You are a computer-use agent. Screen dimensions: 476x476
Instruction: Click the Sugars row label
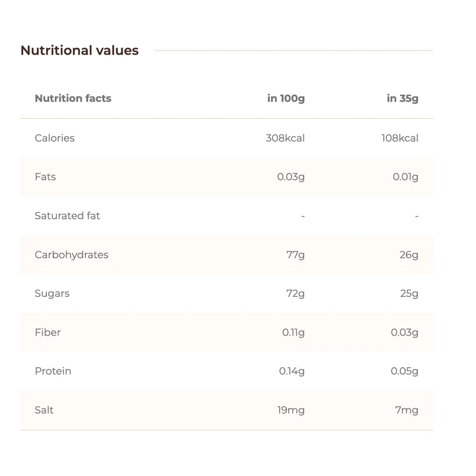click(52, 293)
